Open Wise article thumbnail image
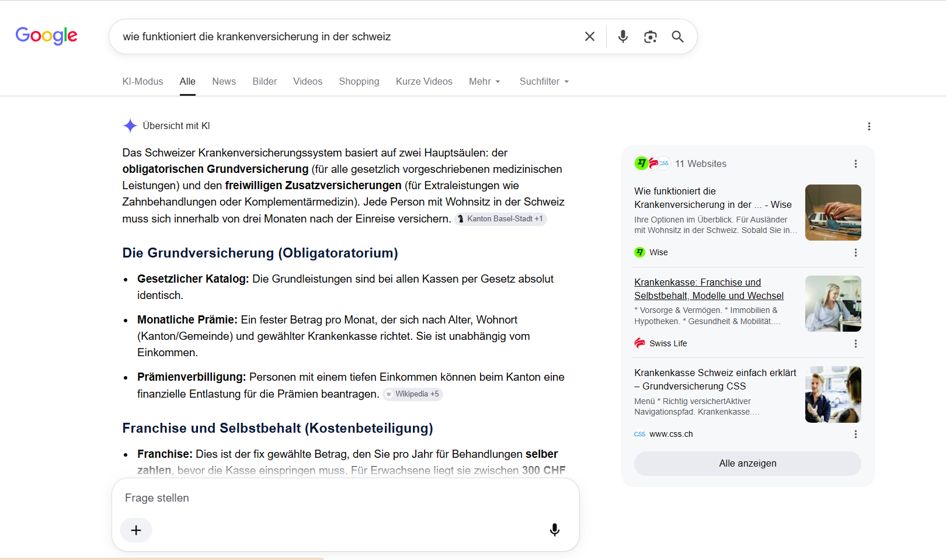The image size is (946, 560). point(833,213)
